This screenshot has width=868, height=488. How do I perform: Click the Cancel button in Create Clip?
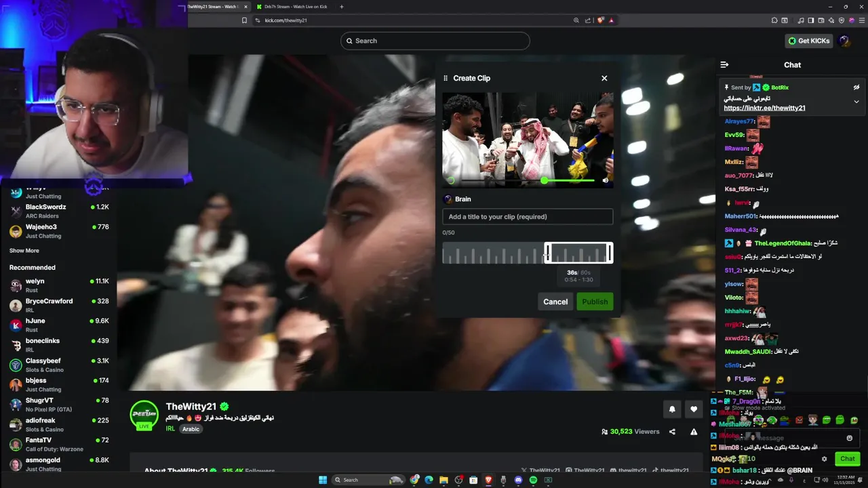tap(555, 302)
